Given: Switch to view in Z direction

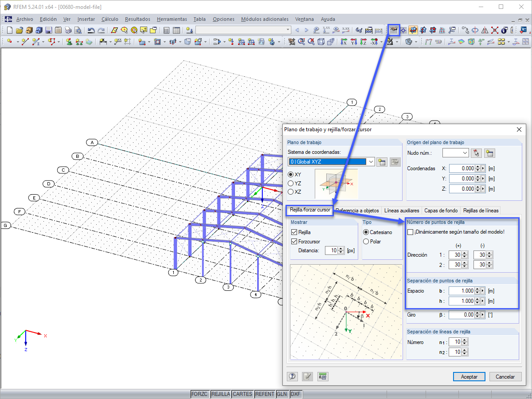Looking at the screenshot, I should 363,42.
